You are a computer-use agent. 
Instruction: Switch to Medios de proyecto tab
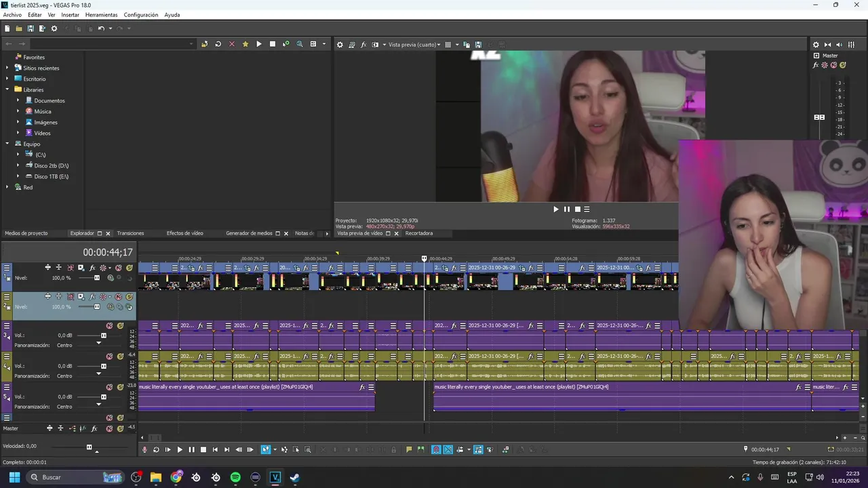pyautogui.click(x=26, y=233)
